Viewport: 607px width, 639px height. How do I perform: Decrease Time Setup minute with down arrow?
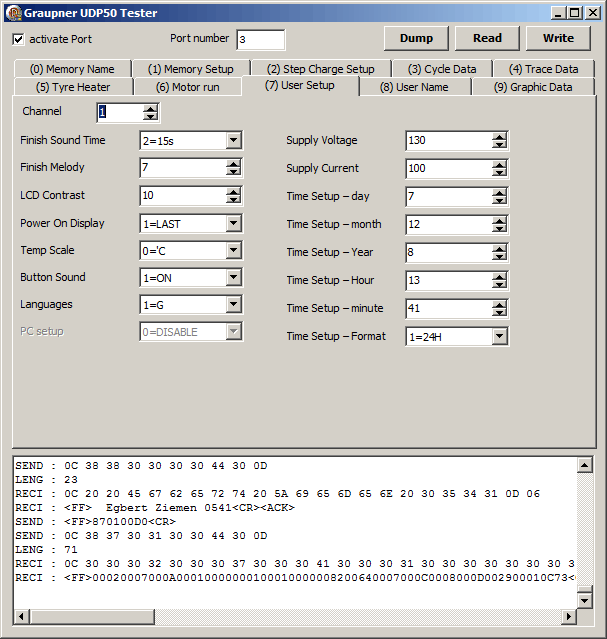[x=499, y=313]
